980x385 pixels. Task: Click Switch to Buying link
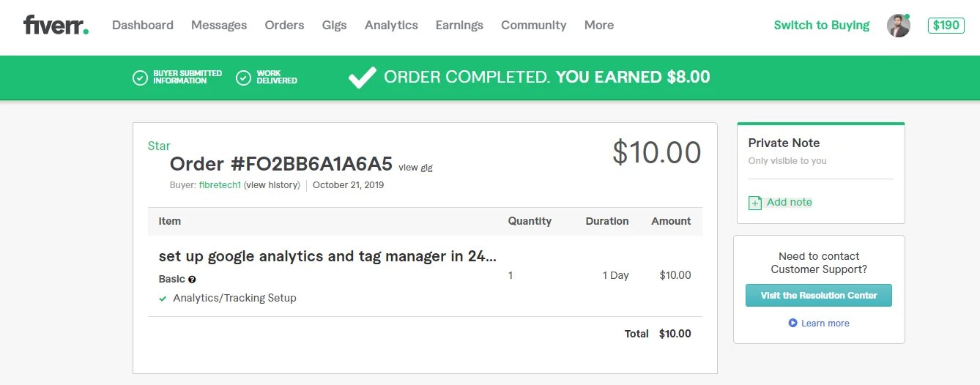pos(821,25)
